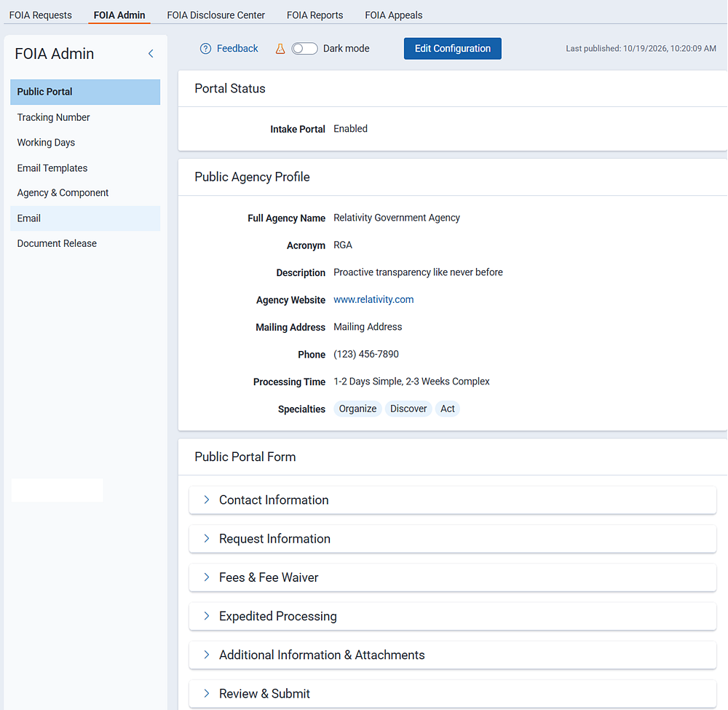Expand the Expedited Processing section
728x710 pixels.
click(x=453, y=616)
